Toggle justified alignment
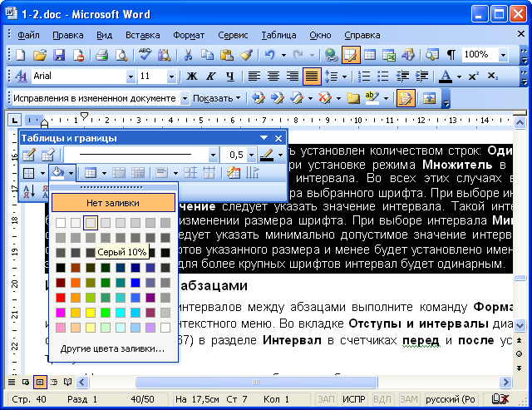 (312, 77)
